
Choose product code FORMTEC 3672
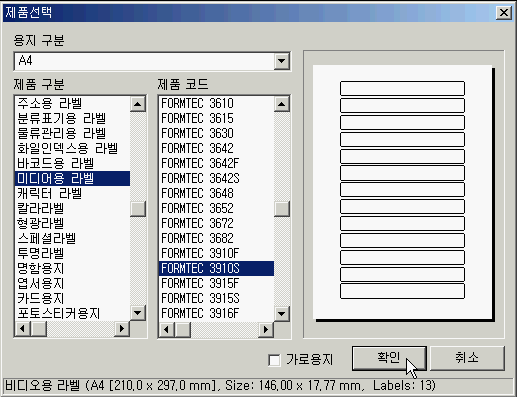pos(216,223)
